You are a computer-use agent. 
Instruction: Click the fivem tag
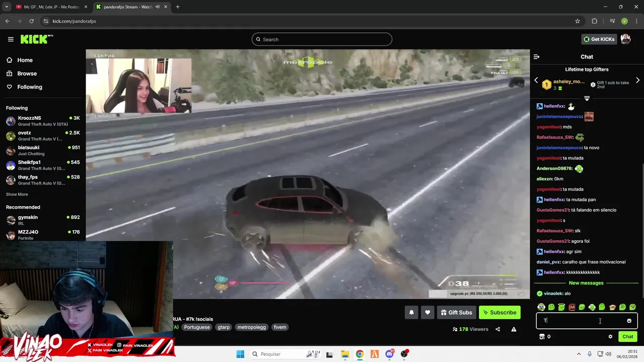click(280, 327)
